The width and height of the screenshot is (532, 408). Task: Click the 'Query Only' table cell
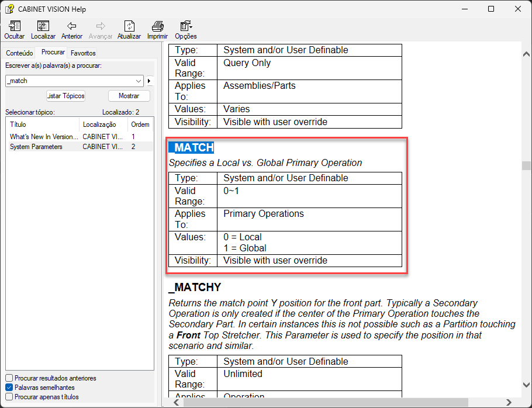pyautogui.click(x=309, y=68)
